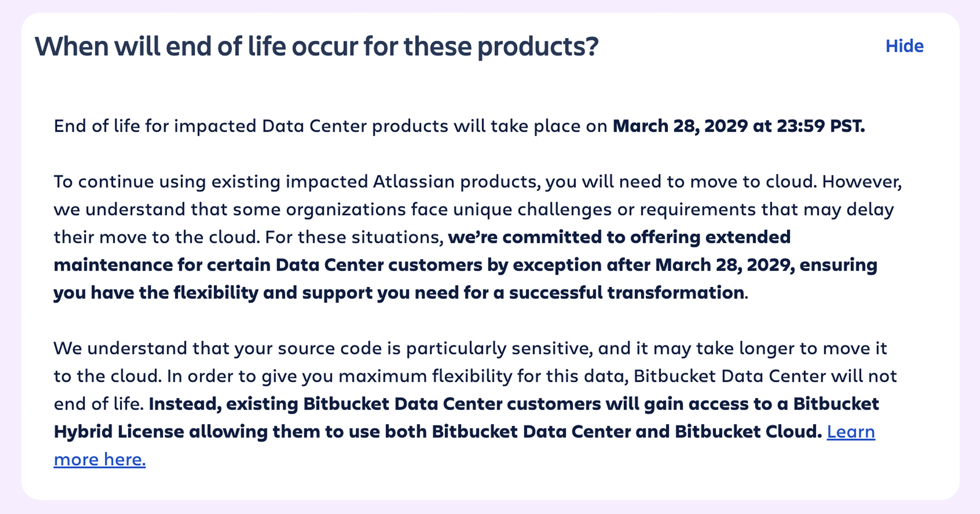Image resolution: width=980 pixels, height=514 pixels.
Task: Click the bold 'at 23:59 PST.' deadline text
Action: pyautogui.click(x=808, y=126)
